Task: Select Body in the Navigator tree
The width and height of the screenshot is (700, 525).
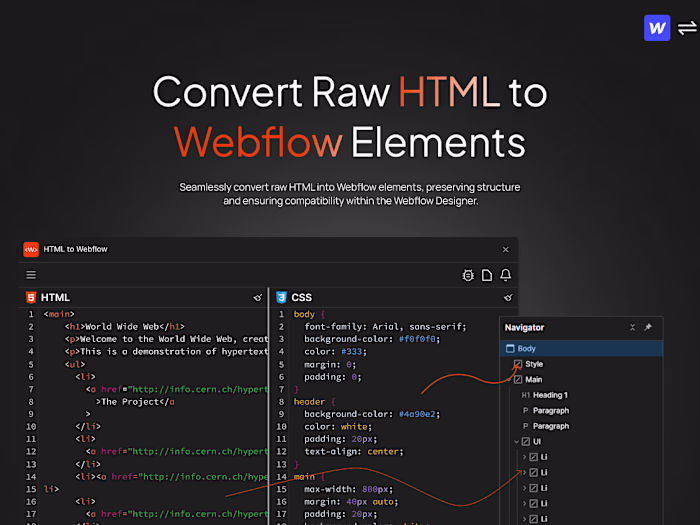Action: coord(581,348)
